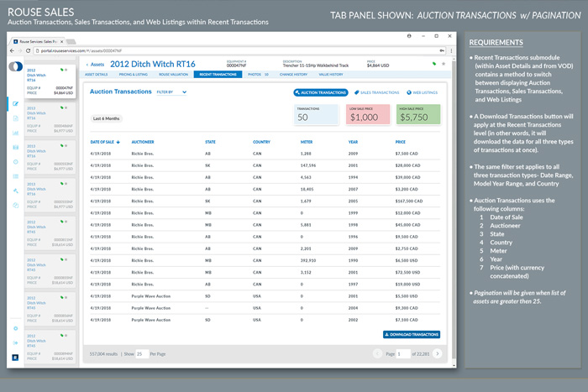Sort table by Price column
The image size is (588, 392).
point(400,142)
